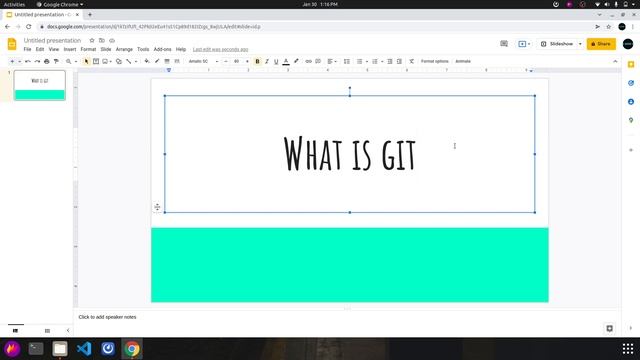640x360 pixels.
Task: Choose the Select arrow cursor tool
Action: tap(86, 61)
